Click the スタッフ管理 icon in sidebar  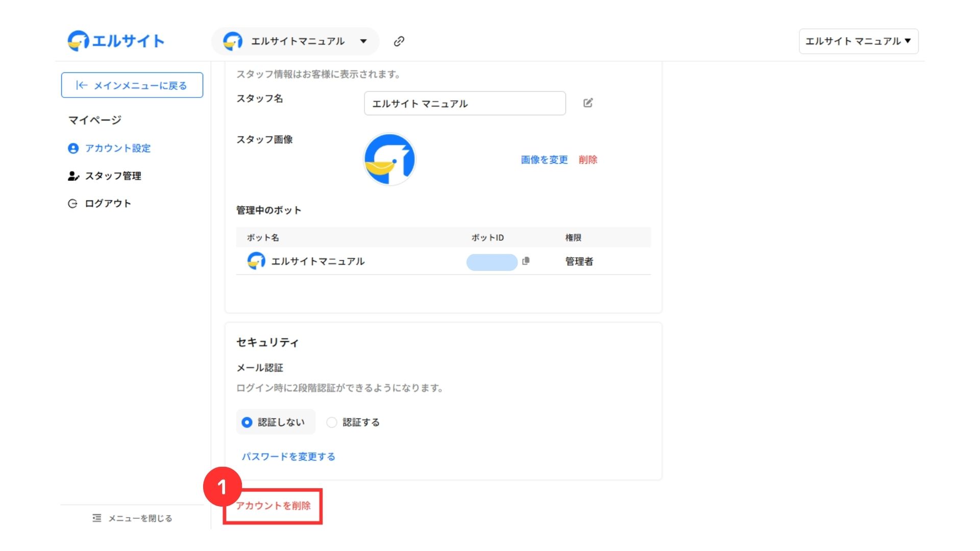click(x=73, y=176)
